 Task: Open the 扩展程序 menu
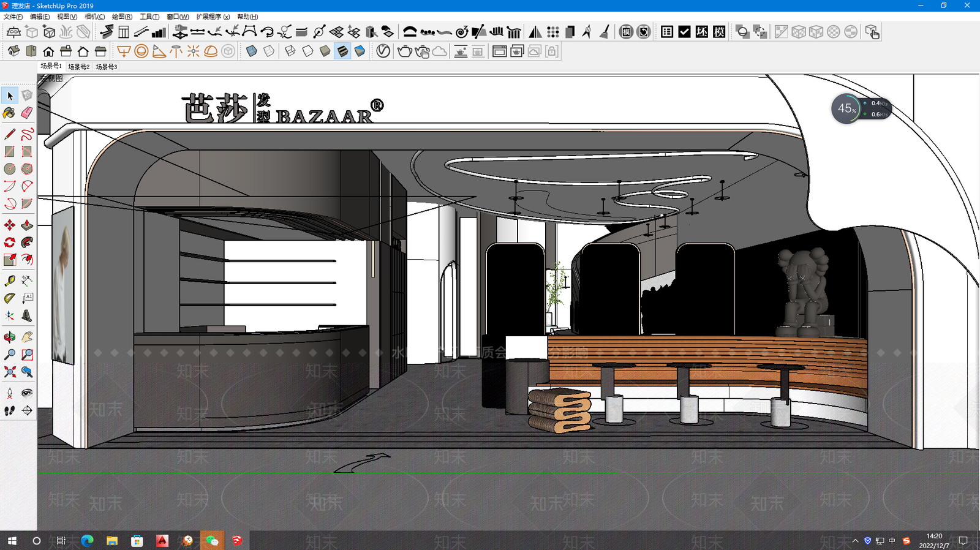coord(213,17)
